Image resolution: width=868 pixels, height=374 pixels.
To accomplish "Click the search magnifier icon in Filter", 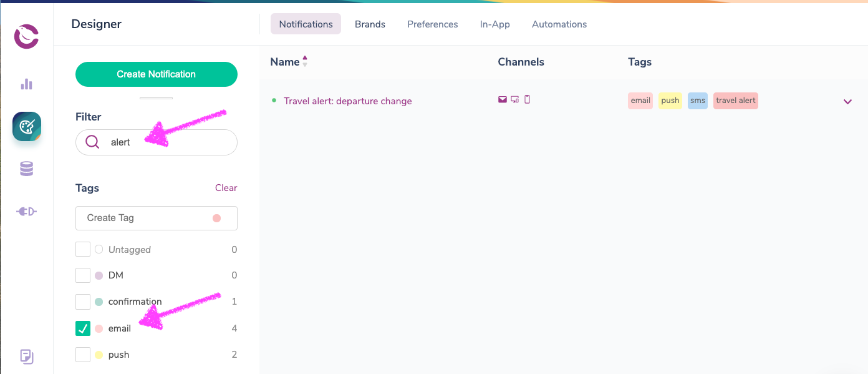I will [x=92, y=142].
